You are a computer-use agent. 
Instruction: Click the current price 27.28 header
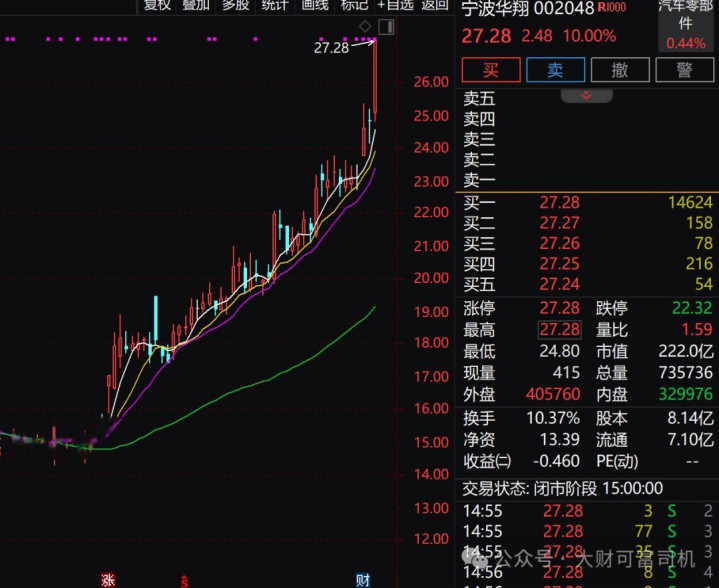coord(486,36)
